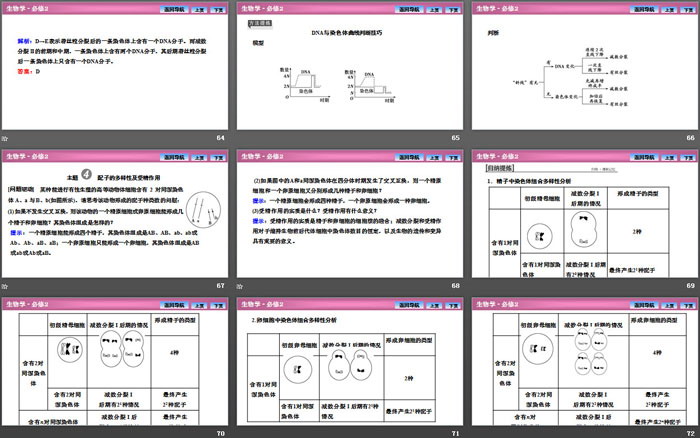The image size is (700, 438).
Task: Click 下页 button on slide 66
Action: point(688,9)
